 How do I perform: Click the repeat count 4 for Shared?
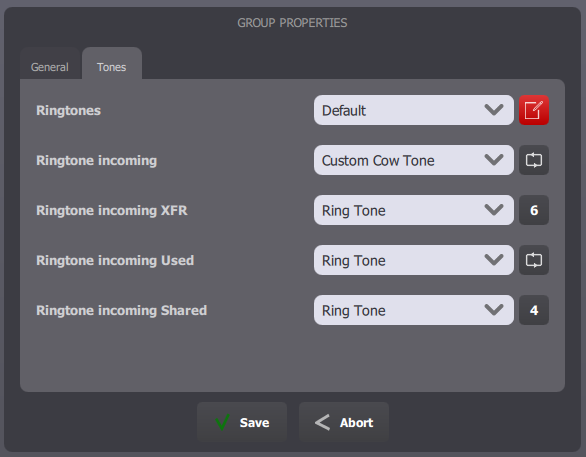(x=534, y=310)
